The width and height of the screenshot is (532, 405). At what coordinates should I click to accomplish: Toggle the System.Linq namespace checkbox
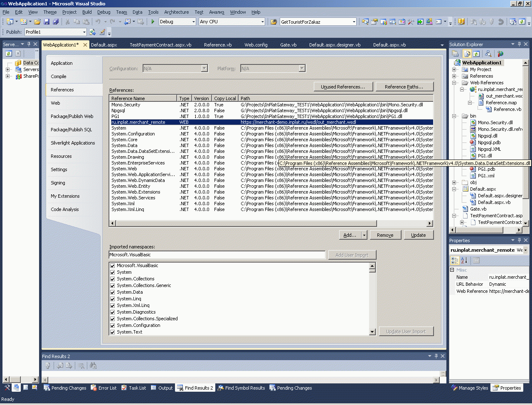coord(112,299)
